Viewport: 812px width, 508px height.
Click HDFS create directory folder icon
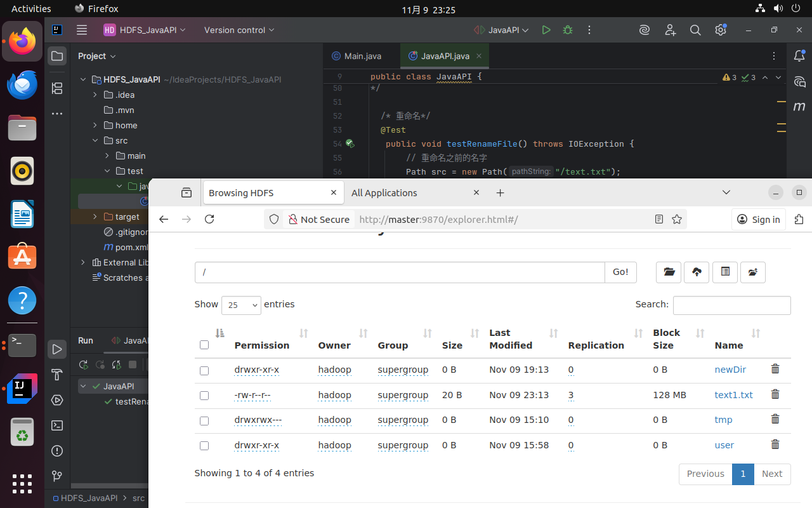pyautogui.click(x=669, y=272)
